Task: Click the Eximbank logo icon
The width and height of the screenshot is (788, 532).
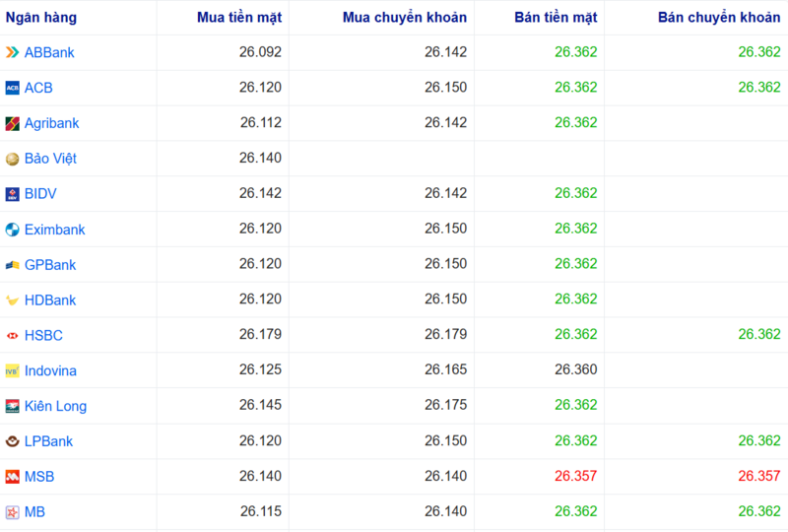Action: coord(12,230)
